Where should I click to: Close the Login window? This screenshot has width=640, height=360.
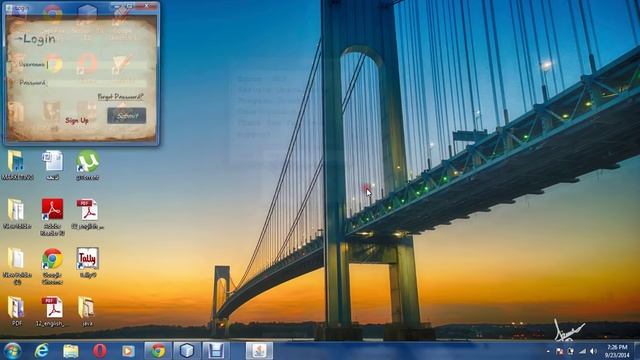tap(147, 6)
